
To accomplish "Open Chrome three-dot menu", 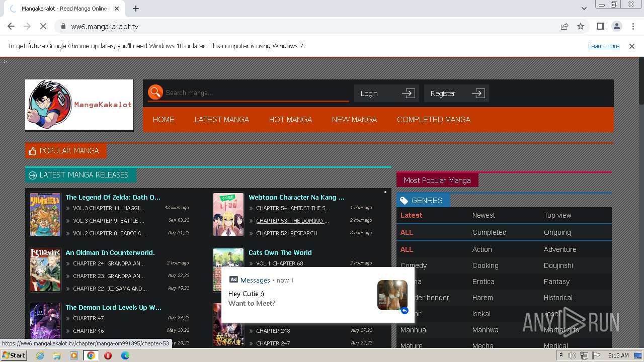I will tap(632, 26).
